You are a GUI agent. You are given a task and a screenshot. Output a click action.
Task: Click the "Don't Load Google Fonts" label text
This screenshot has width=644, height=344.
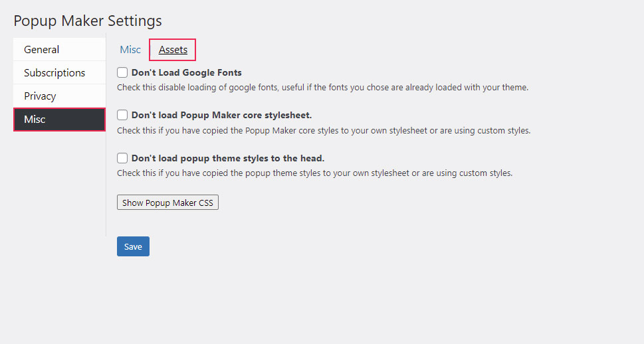click(187, 72)
